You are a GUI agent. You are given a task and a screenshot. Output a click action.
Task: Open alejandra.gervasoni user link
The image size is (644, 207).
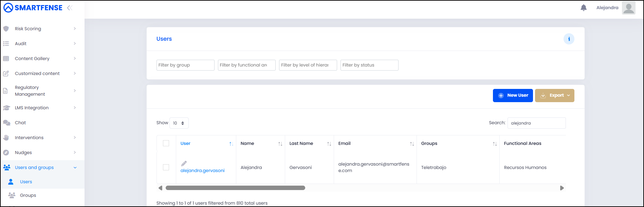click(x=203, y=171)
